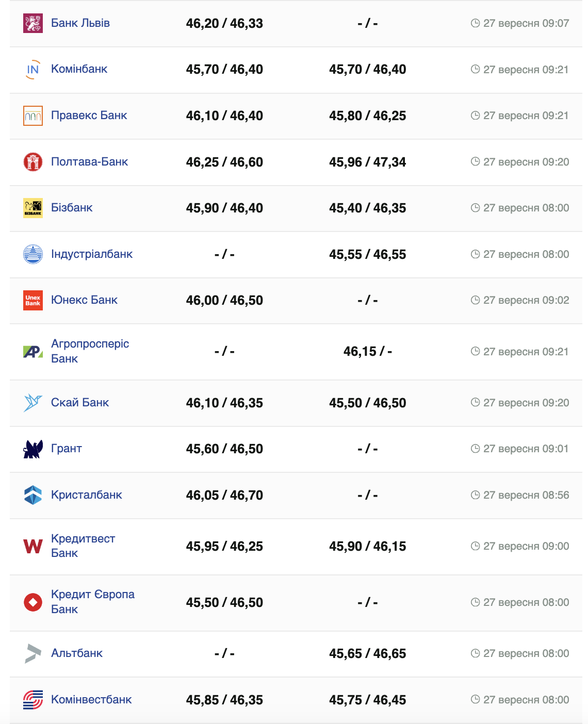Open the Кристалбанк link
Screen dimensions: 588x724
coord(86,495)
